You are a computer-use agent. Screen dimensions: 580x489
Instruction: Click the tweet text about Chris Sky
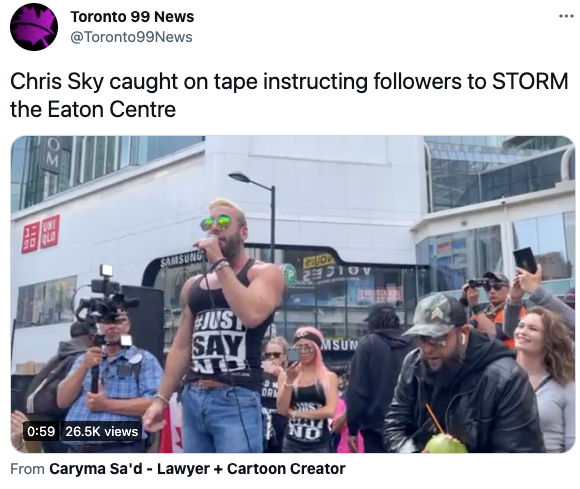289,95
